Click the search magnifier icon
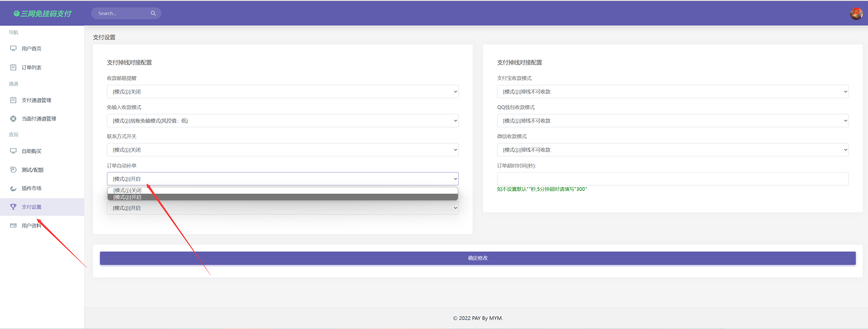The height and width of the screenshot is (329, 868). tap(153, 14)
